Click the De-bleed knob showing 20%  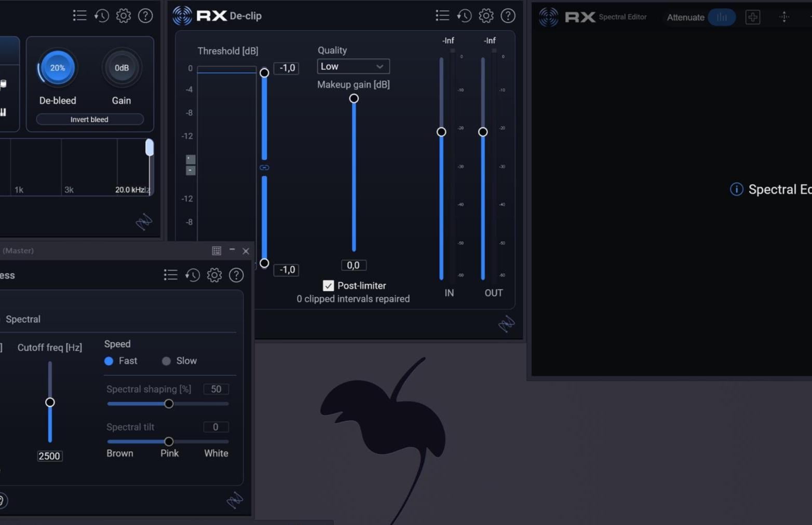(x=58, y=67)
